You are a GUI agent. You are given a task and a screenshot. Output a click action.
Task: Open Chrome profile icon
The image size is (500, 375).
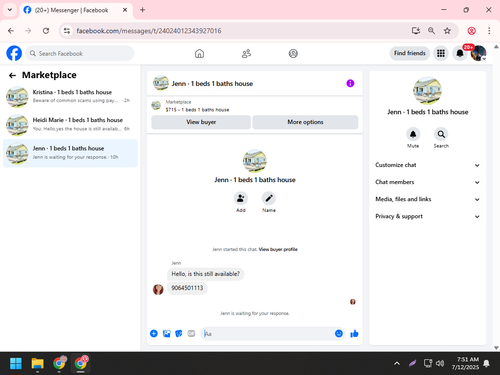tap(471, 31)
